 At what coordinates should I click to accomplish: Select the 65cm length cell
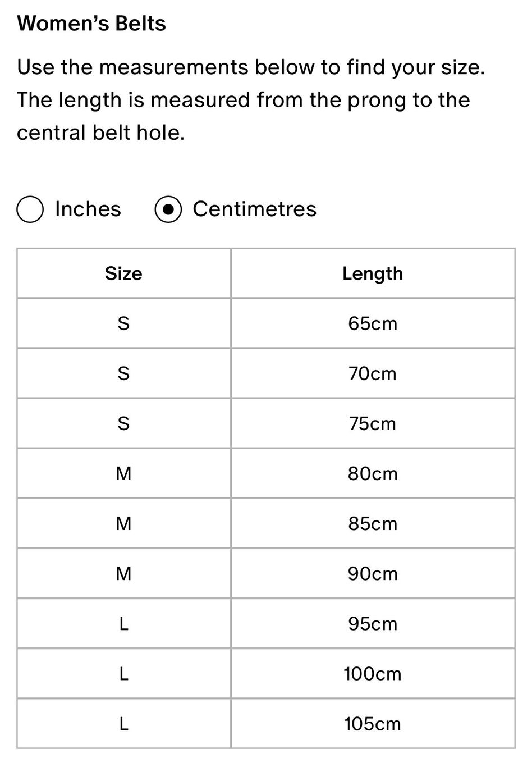[x=373, y=323]
